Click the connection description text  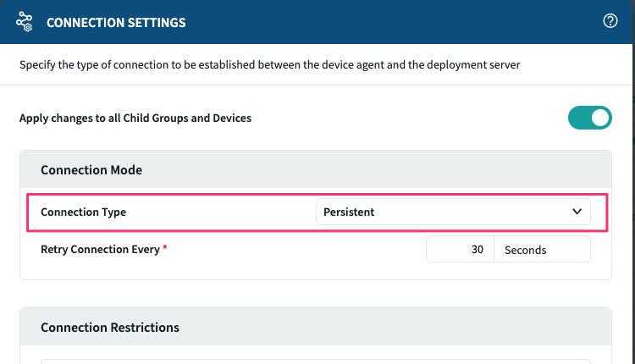click(x=271, y=64)
